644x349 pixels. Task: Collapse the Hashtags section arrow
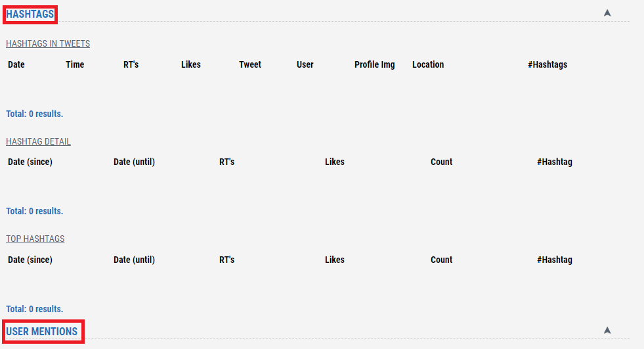click(607, 12)
